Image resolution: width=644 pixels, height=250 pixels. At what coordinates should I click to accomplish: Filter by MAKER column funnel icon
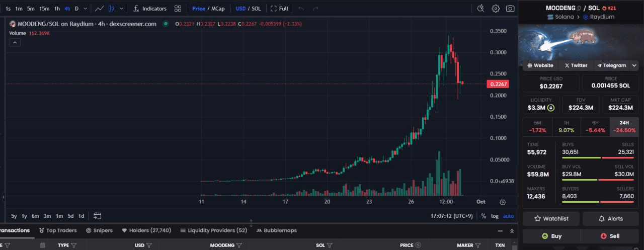click(x=478, y=245)
